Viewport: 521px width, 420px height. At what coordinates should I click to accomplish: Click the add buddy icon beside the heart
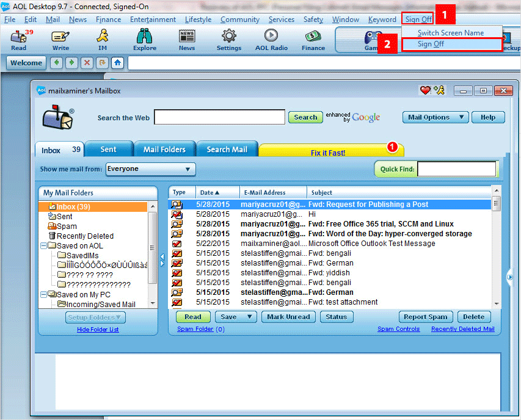pyautogui.click(x=439, y=90)
